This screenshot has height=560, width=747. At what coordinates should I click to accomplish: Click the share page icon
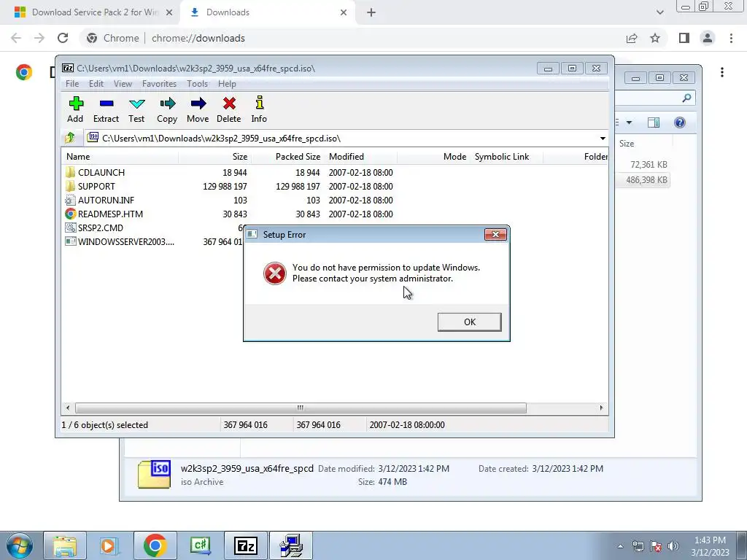(x=632, y=38)
